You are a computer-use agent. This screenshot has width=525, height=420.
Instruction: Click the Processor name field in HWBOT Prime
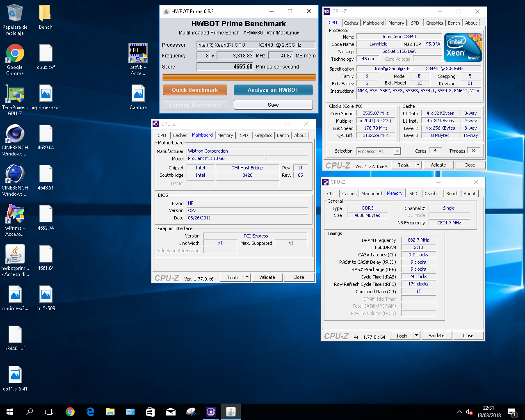[256, 45]
